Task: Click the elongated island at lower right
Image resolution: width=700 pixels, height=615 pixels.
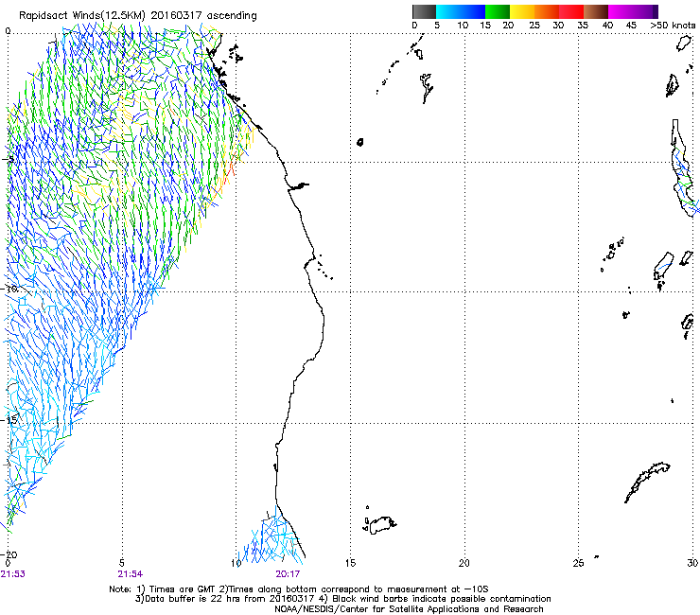Action: 647,482
